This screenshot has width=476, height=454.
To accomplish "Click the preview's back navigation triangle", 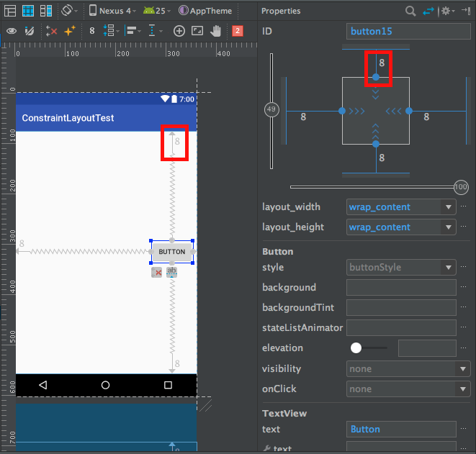I will 43,385.
